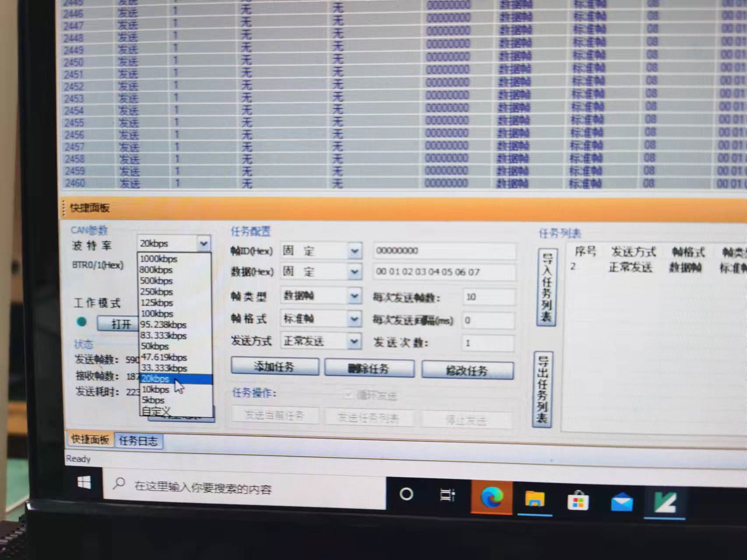Switch to the 任务日志 tab
The image size is (747, 560).
(x=138, y=441)
